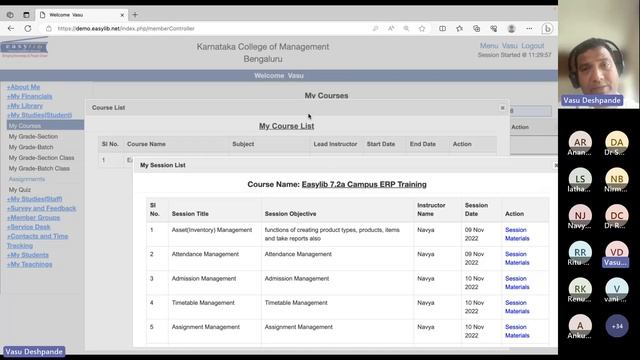The image size is (640, 360).
Task: Select My Grade-Batch menu item
Action: click(x=31, y=147)
